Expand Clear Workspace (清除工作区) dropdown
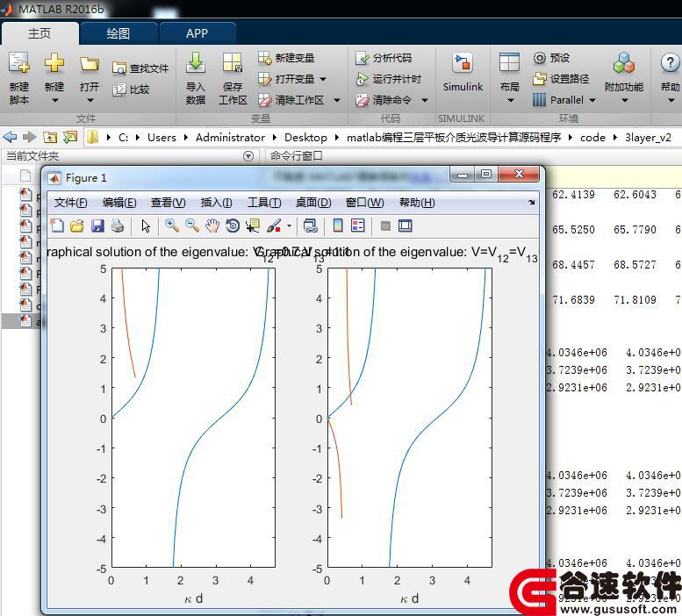 coord(337,100)
